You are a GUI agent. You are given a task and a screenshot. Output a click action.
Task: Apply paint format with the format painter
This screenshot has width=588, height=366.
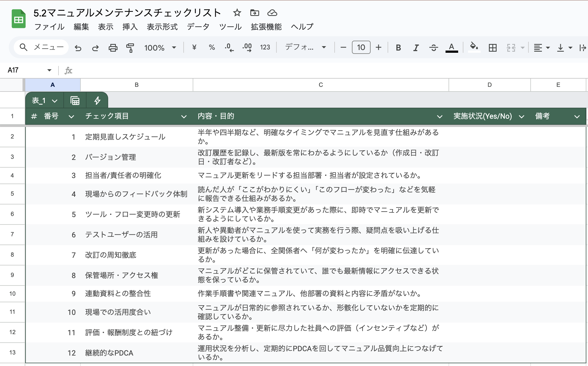130,47
